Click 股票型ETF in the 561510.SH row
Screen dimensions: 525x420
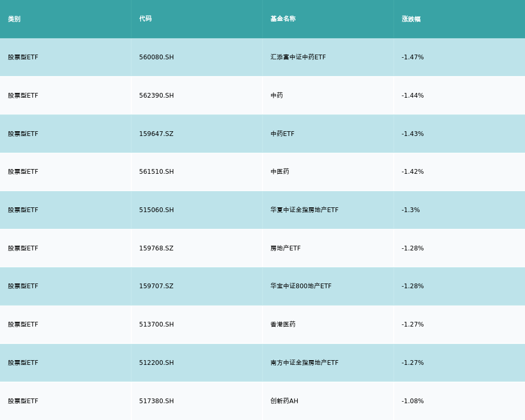click(x=23, y=172)
